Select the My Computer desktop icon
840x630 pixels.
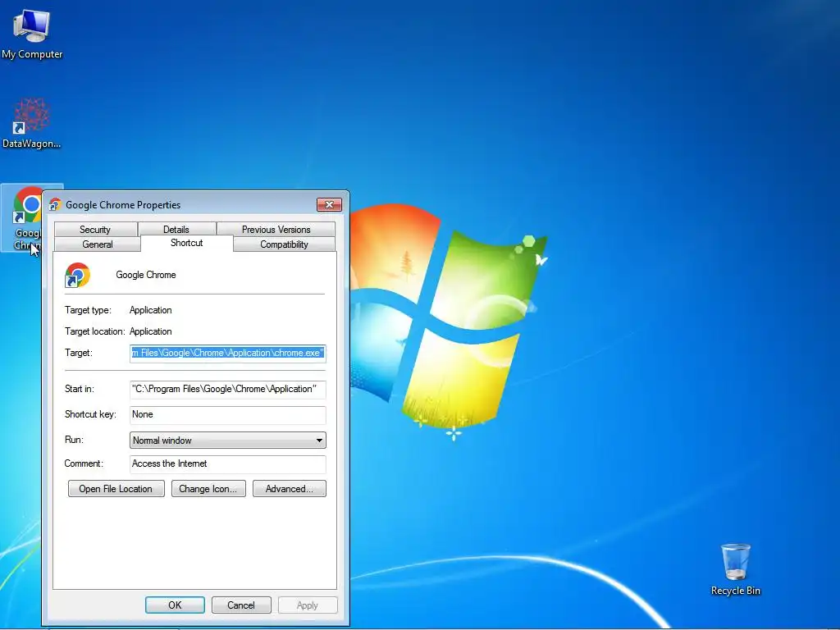coord(32,33)
